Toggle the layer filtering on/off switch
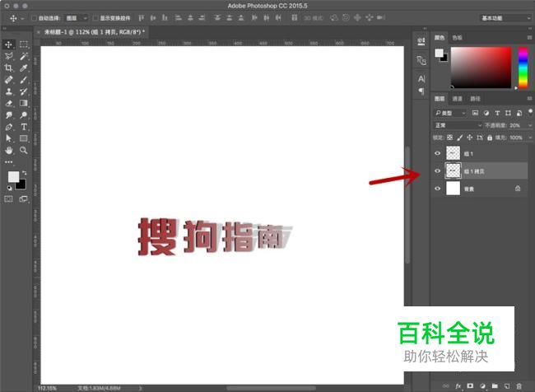Image resolution: width=535 pixels, height=392 pixels. 530,112
